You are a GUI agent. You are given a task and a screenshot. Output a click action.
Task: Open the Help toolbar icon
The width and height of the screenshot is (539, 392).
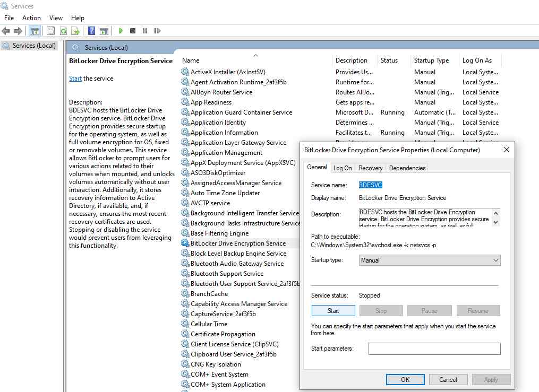[91, 31]
